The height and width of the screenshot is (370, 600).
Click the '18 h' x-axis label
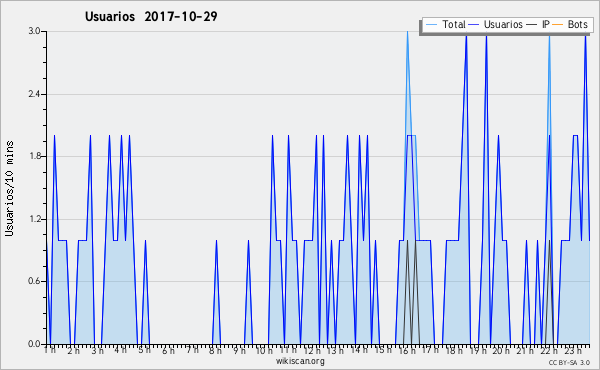454,350
